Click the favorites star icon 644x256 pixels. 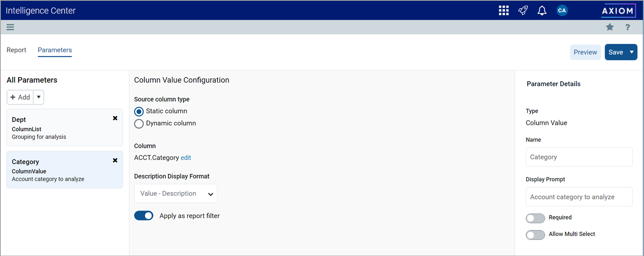[610, 27]
